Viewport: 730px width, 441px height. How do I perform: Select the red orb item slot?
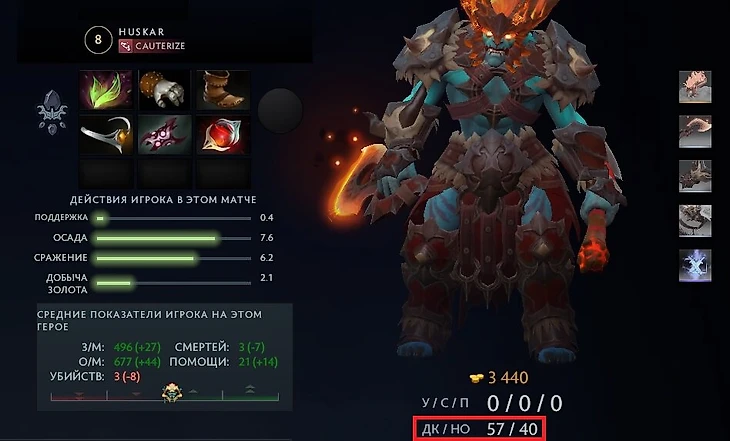point(223,135)
